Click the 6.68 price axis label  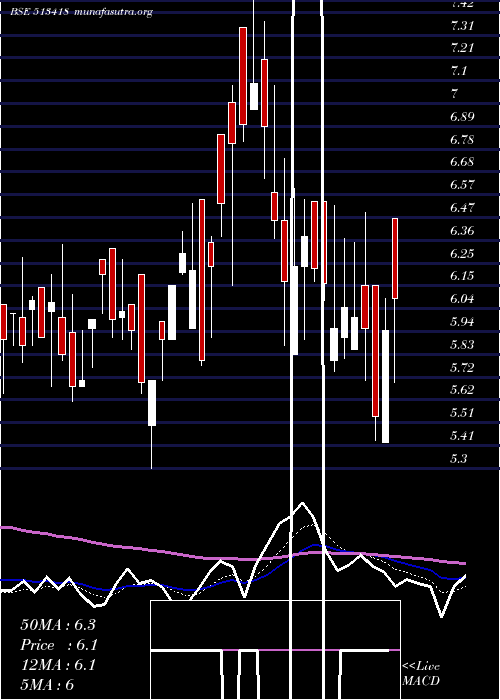coord(462,162)
